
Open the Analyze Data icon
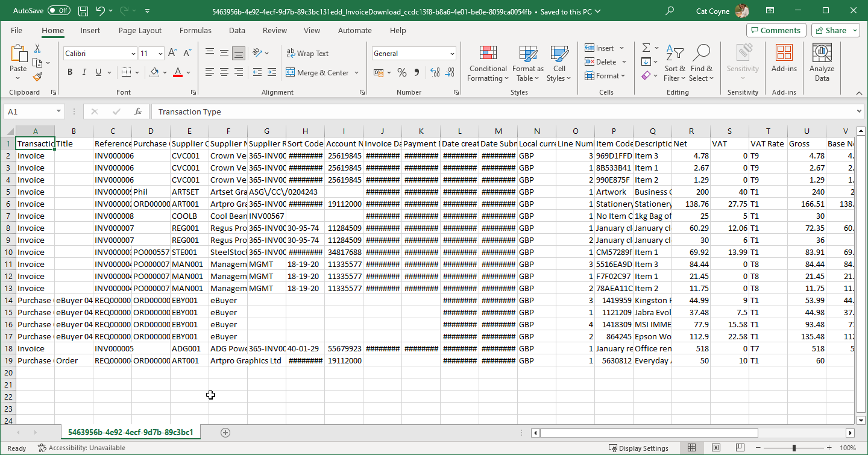822,53
